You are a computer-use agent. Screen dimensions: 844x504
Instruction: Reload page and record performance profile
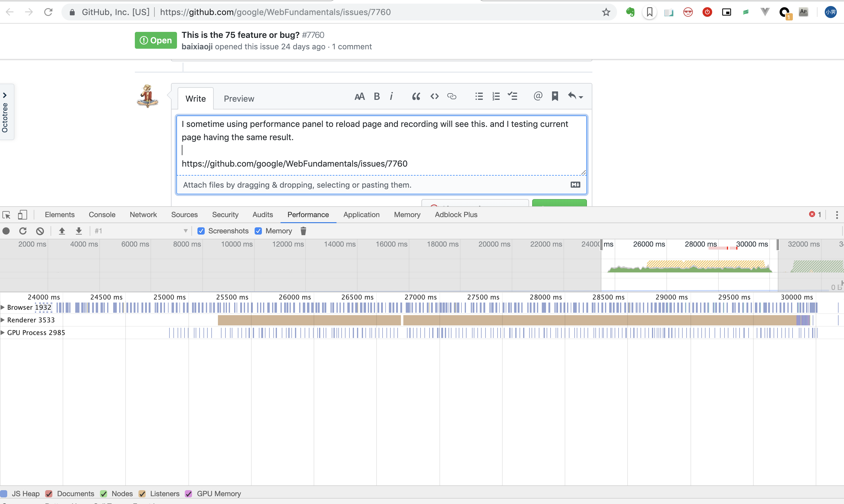23,231
